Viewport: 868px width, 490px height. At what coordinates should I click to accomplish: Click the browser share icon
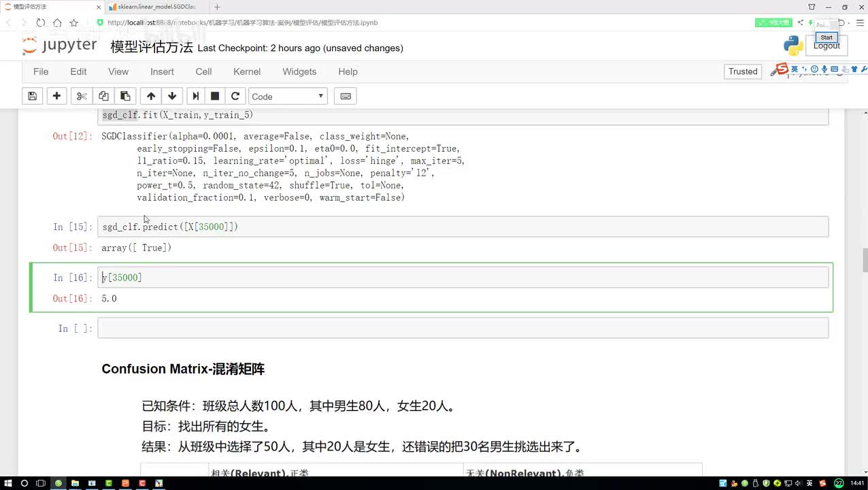pos(801,22)
